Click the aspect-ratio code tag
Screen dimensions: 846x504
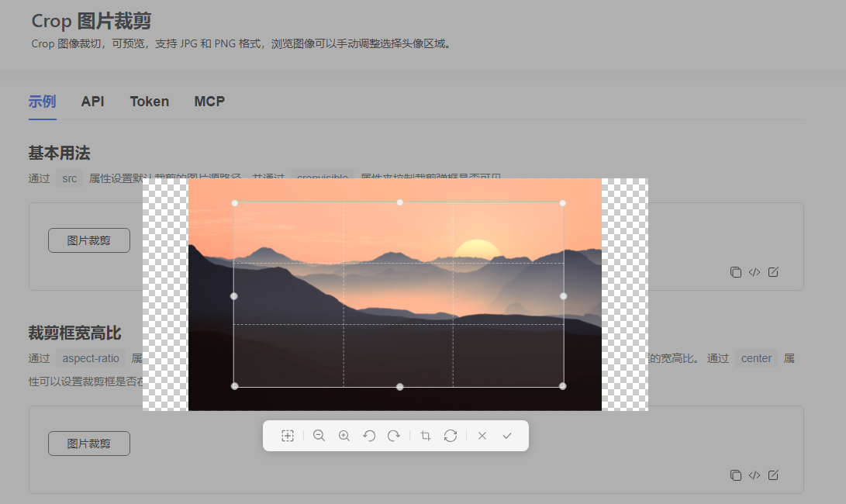tap(91, 358)
